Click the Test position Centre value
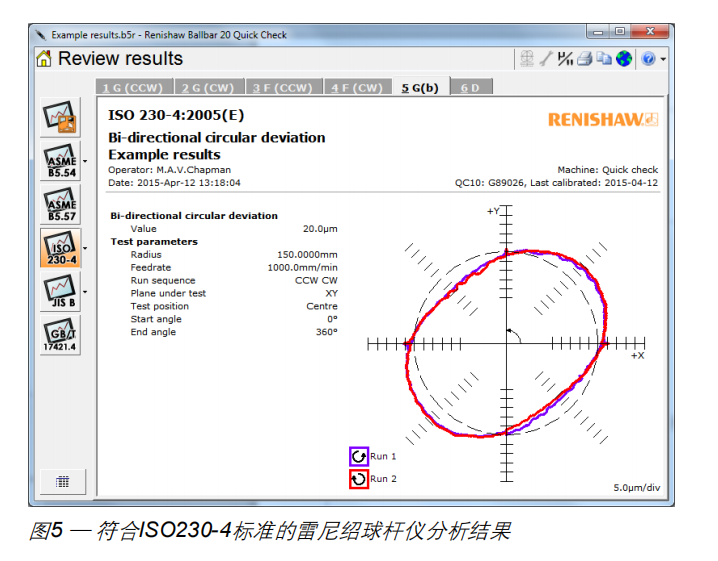 pos(322,306)
